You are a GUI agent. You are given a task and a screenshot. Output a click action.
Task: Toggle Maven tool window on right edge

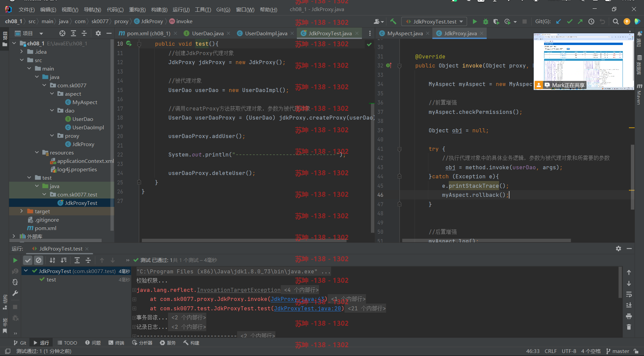639,94
